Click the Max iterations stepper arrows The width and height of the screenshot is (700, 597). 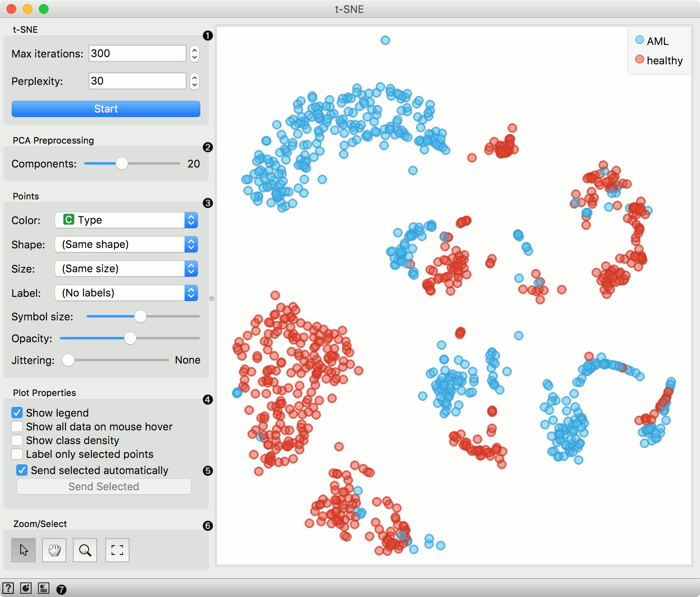[x=195, y=53]
